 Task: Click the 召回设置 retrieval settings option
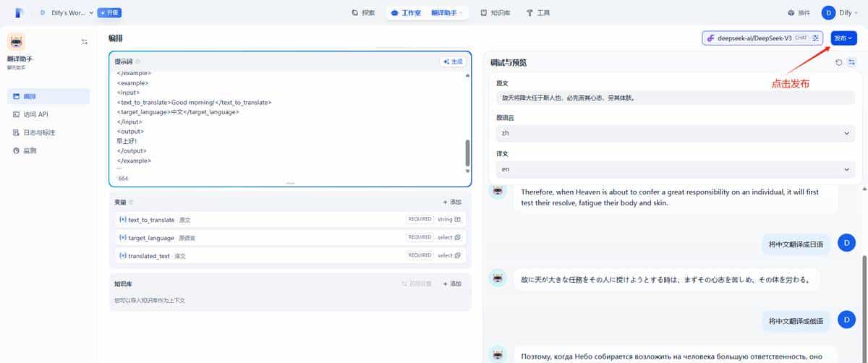[x=417, y=283]
